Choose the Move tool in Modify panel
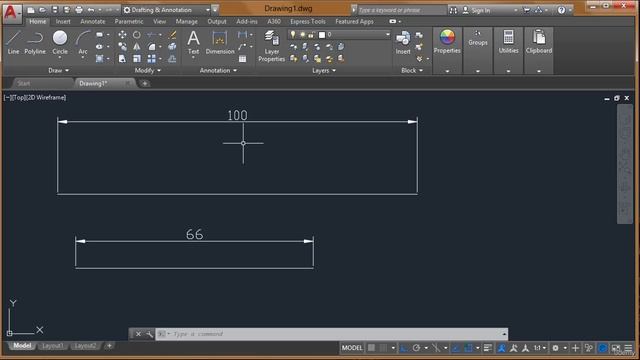Image resolution: width=640 pixels, height=360 pixels. click(122, 35)
